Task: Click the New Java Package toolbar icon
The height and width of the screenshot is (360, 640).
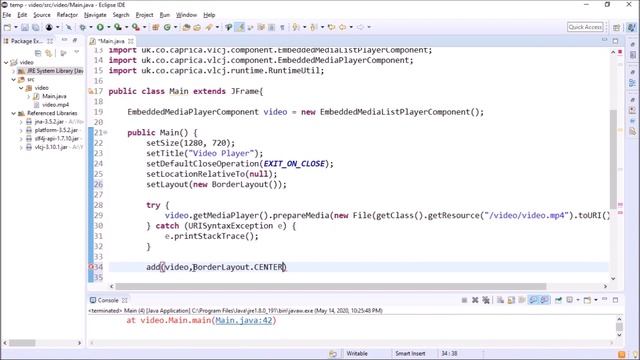Action: (x=156, y=27)
